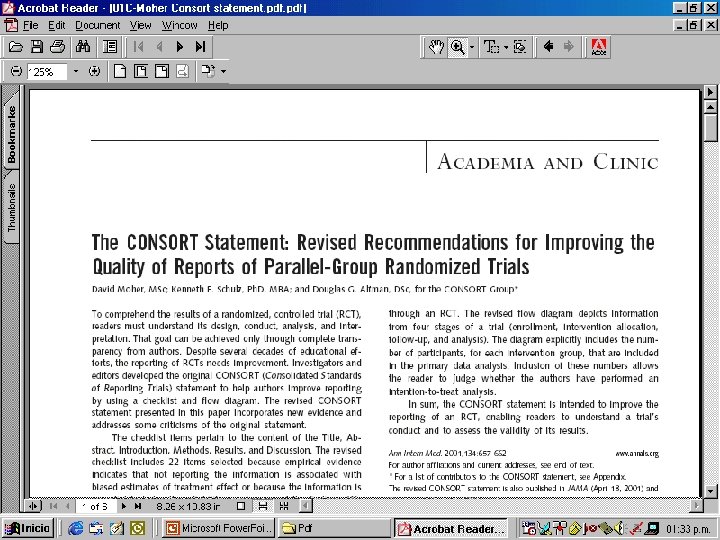Image resolution: width=720 pixels, height=540 pixels.
Task: Go to previous page in top toolbar
Action: pos(159,47)
